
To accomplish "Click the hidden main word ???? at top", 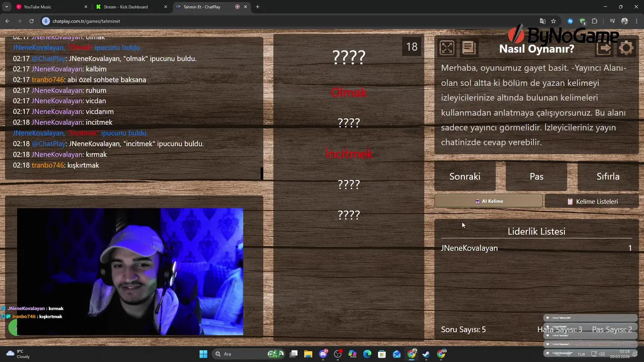I will pos(349,57).
